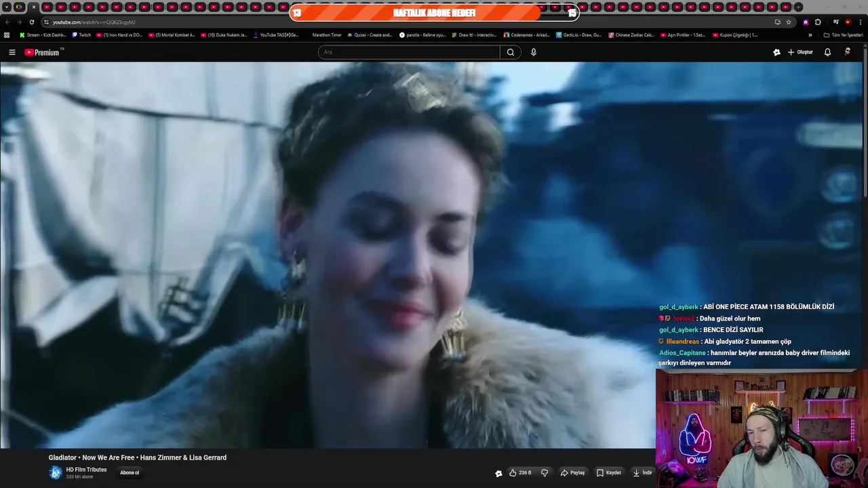Click the streamer webcam overlay
Image resolution: width=868 pixels, height=488 pixels.
point(762,428)
